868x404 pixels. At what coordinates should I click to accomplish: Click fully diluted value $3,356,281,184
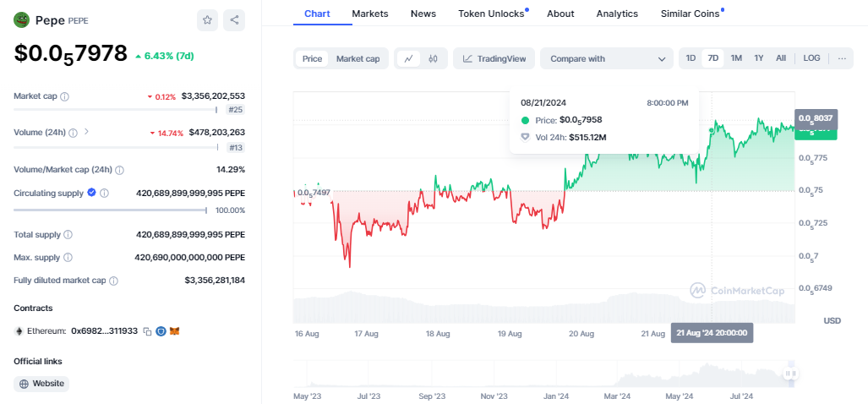pos(215,281)
